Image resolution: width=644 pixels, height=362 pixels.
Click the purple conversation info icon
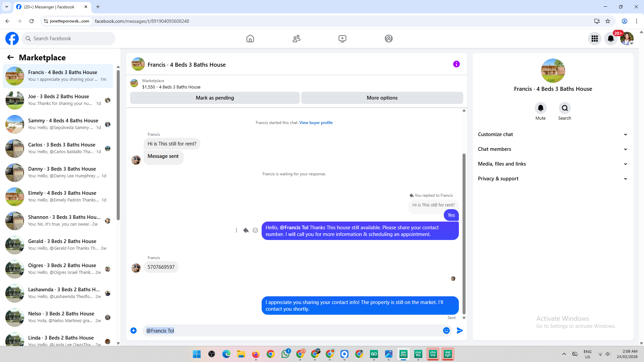tap(456, 64)
